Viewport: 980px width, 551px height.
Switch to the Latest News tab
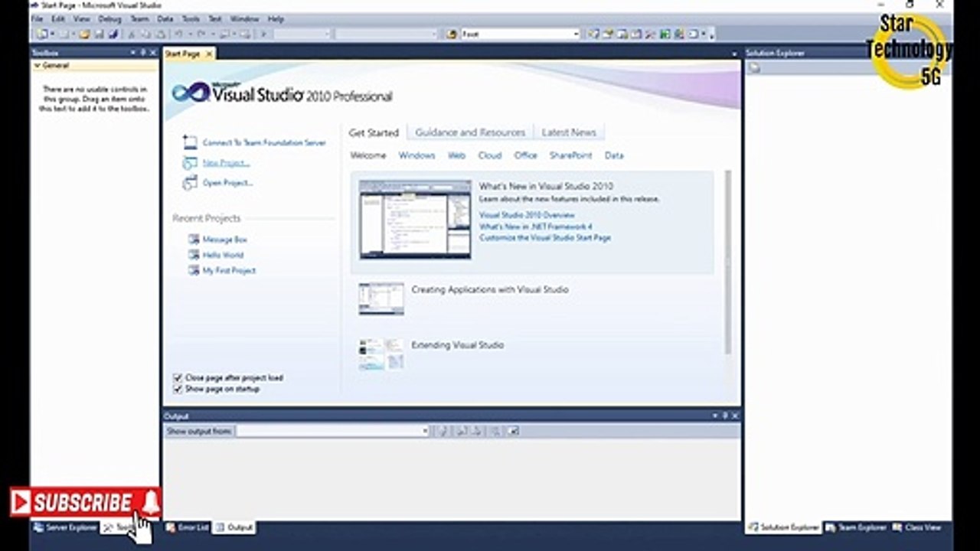[x=568, y=132]
